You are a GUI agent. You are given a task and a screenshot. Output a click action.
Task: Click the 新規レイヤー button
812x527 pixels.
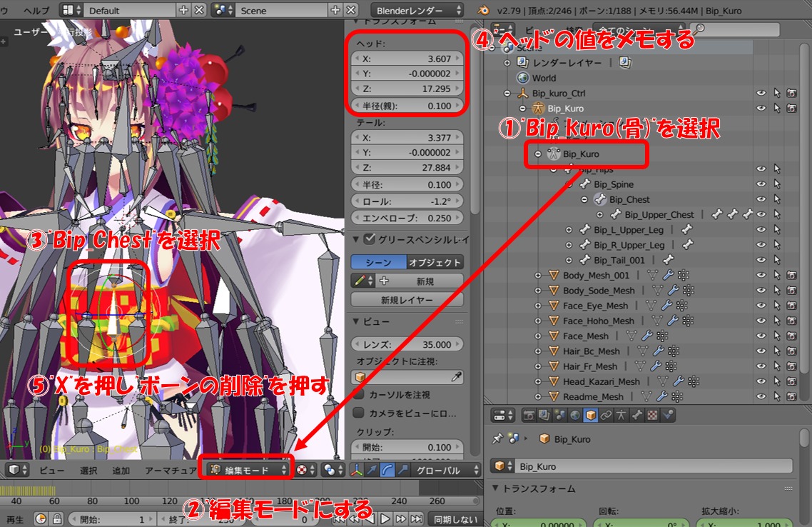click(407, 300)
